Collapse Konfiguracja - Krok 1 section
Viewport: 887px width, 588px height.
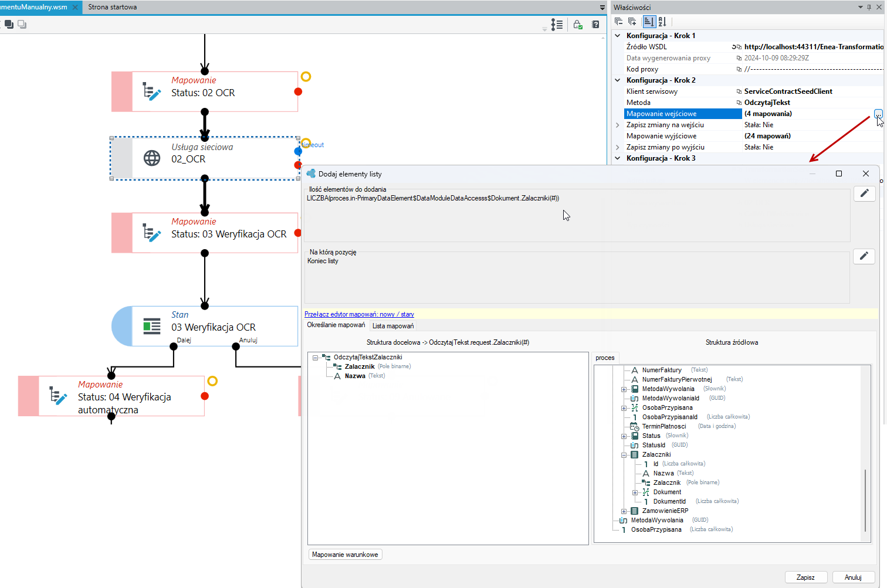617,36
